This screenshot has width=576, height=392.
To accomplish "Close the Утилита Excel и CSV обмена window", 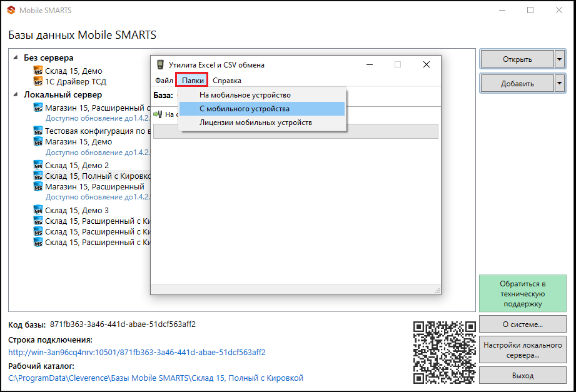I will tap(426, 64).
